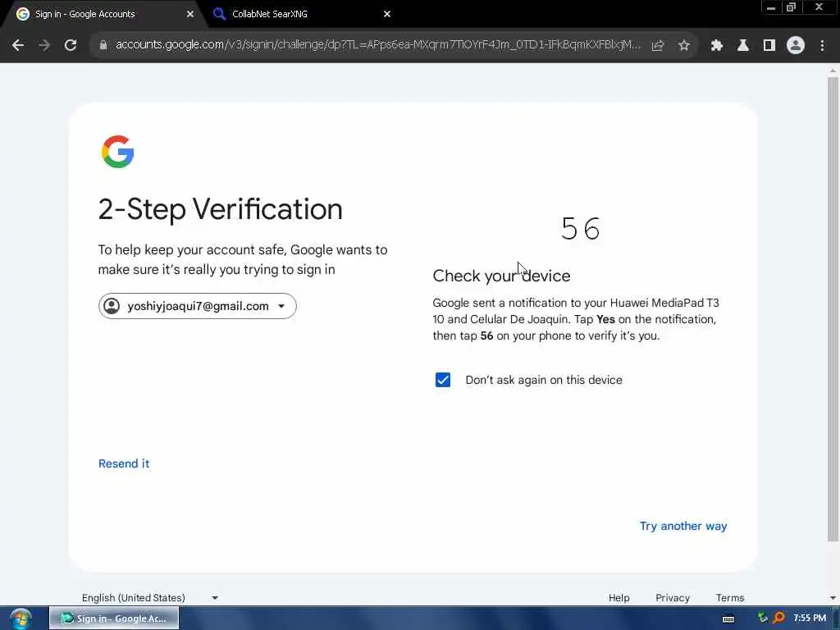840x630 pixels.
Task: Close the Sign in - Google Accounts tab
Action: (x=190, y=15)
